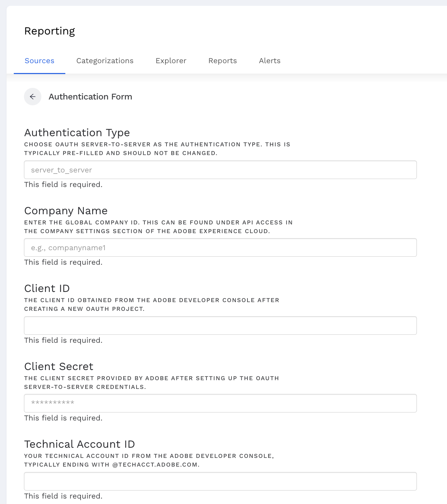447x504 pixels.
Task: Click the Reporting page title
Action: pyautogui.click(x=50, y=31)
